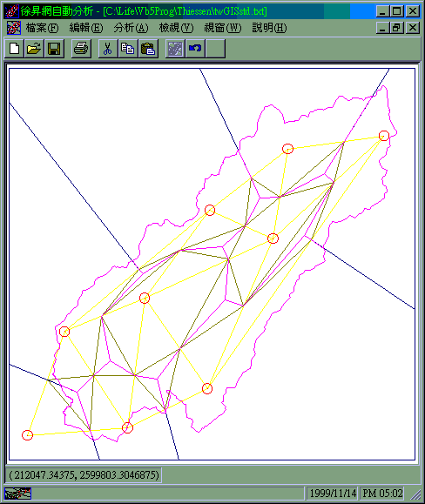Open the 分析(A) menu
Screen dimensions: 425x504
(131, 28)
